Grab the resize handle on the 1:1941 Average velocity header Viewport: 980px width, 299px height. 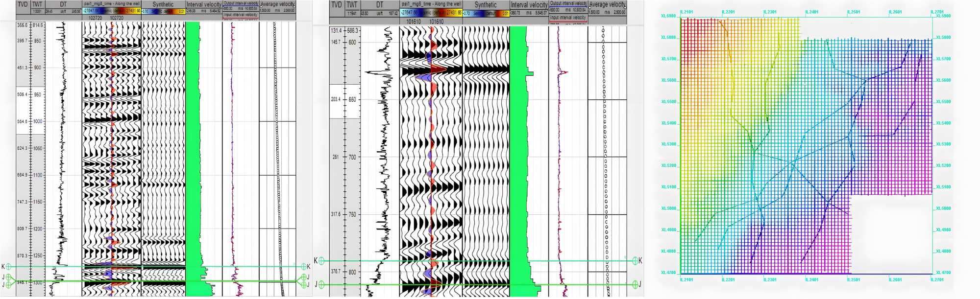(625, 6)
